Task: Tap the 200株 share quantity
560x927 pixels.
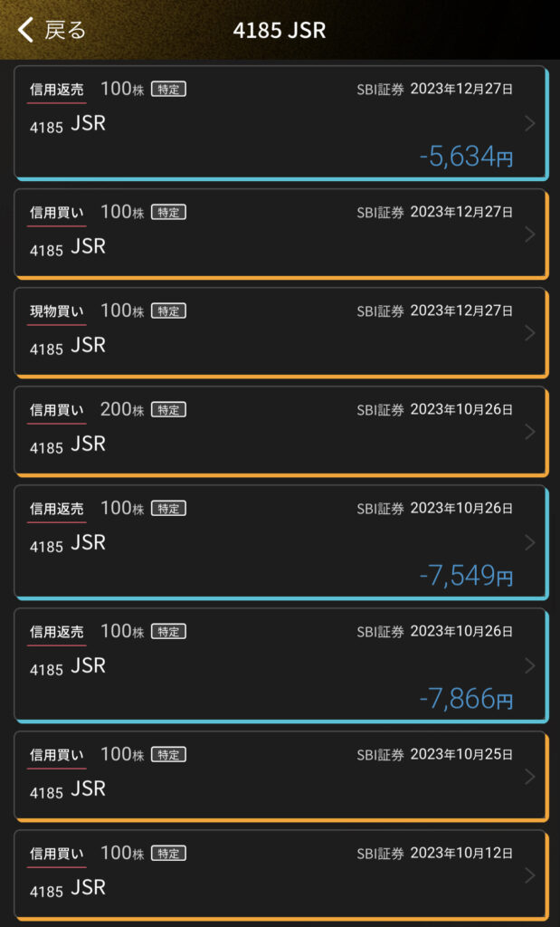Action: click(121, 410)
